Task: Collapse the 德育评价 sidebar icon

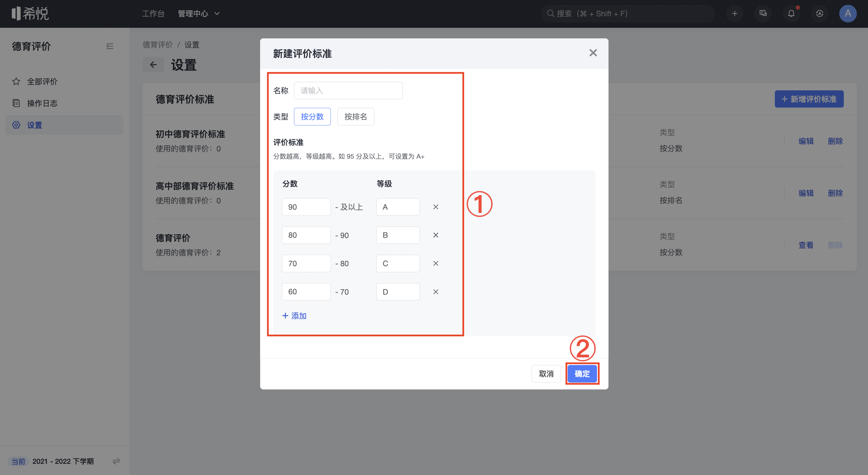Action: (110, 46)
